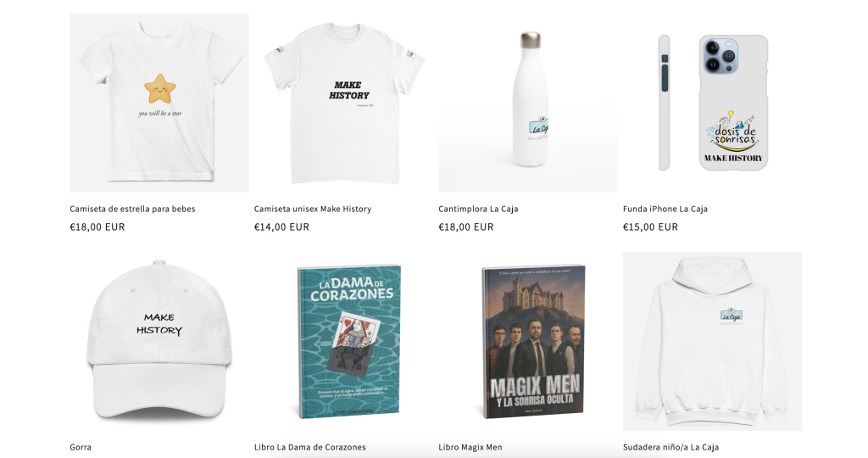This screenshot has width=868, height=458.
Task: Click the €14,00 EUR price label
Action: click(281, 226)
